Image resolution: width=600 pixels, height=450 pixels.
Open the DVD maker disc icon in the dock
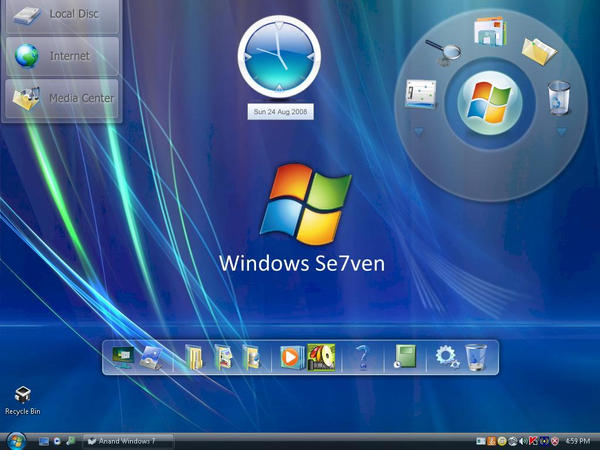(x=321, y=357)
